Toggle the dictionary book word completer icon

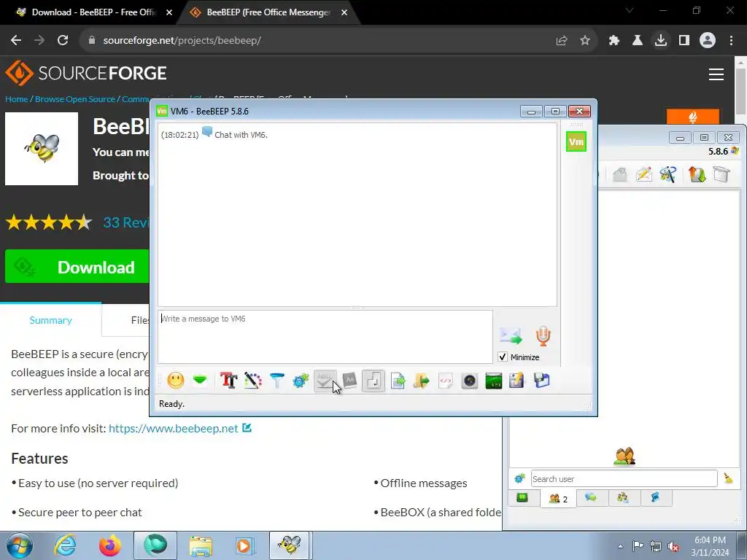click(349, 380)
